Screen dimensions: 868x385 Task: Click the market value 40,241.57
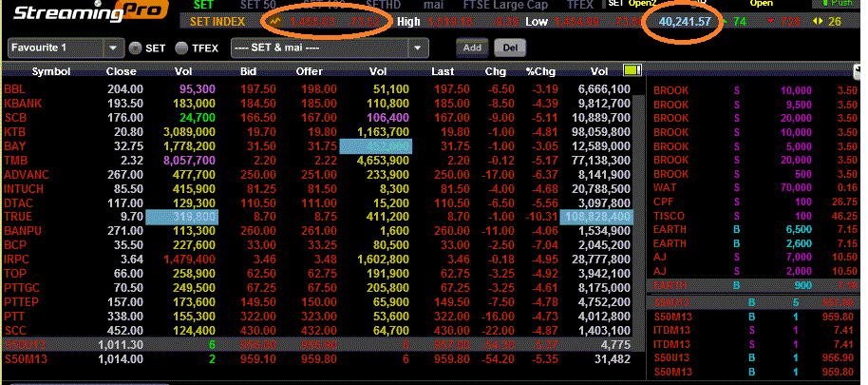click(x=684, y=22)
